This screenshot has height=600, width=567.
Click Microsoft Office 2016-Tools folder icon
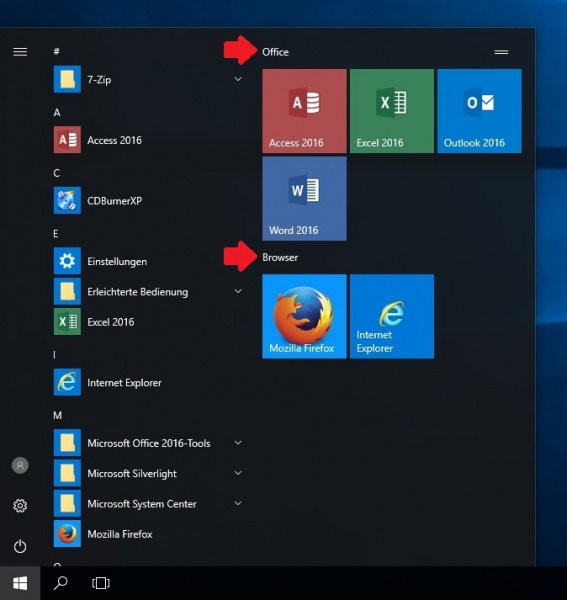pyautogui.click(x=67, y=443)
